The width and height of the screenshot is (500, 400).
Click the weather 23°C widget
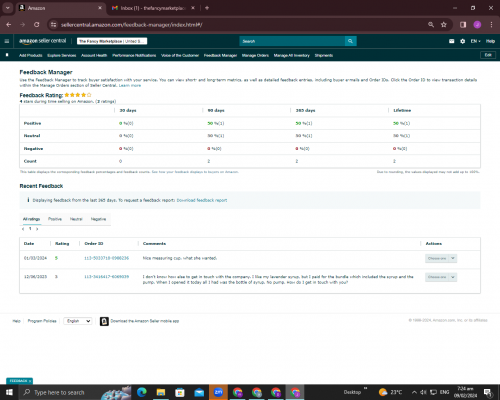391,392
